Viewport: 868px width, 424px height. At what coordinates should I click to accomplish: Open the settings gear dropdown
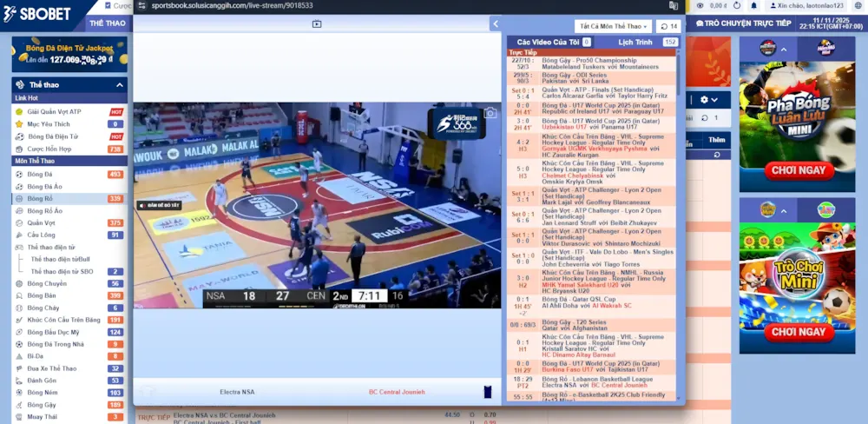pos(708,100)
